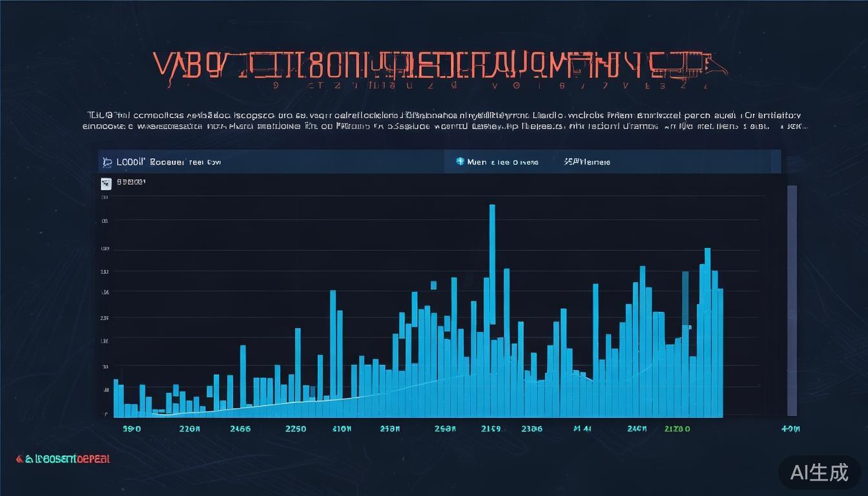Click the "LOooil' Roceuer" header label

pos(168,162)
